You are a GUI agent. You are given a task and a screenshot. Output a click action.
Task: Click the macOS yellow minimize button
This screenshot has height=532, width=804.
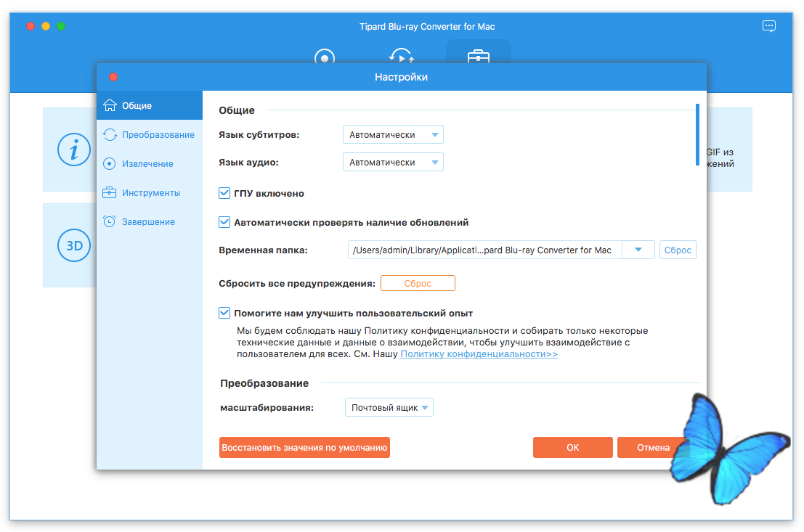pos(46,26)
